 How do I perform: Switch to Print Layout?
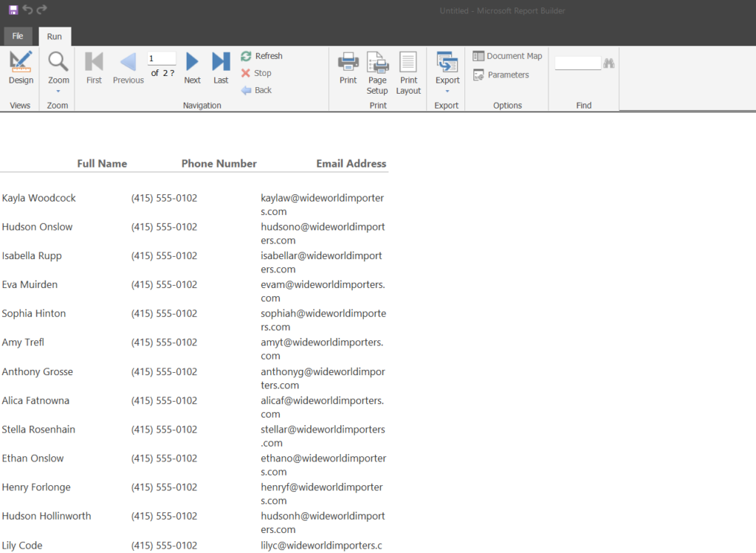click(x=408, y=73)
